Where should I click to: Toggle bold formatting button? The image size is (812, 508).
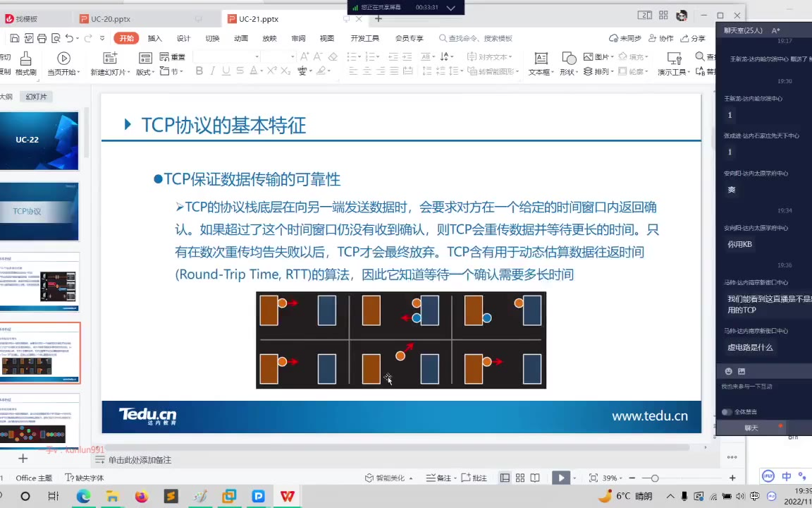(x=199, y=71)
